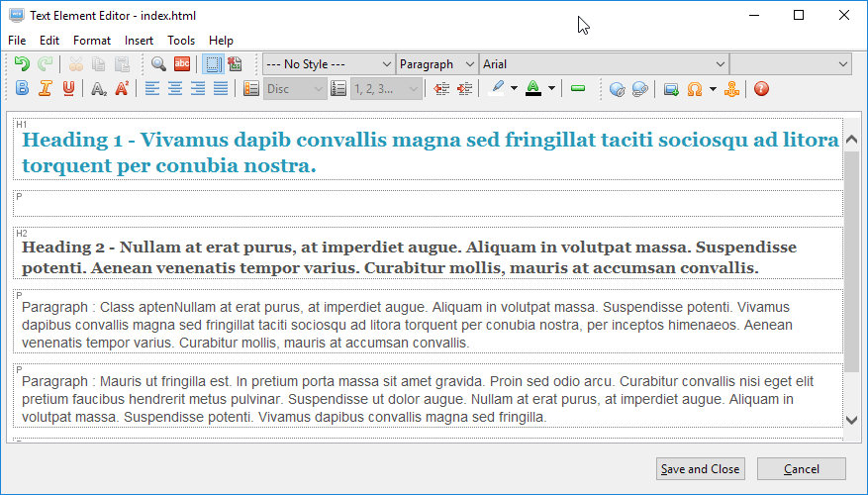Remove CSS styles icon
Viewport: 868px width, 495px height.
tap(235, 64)
